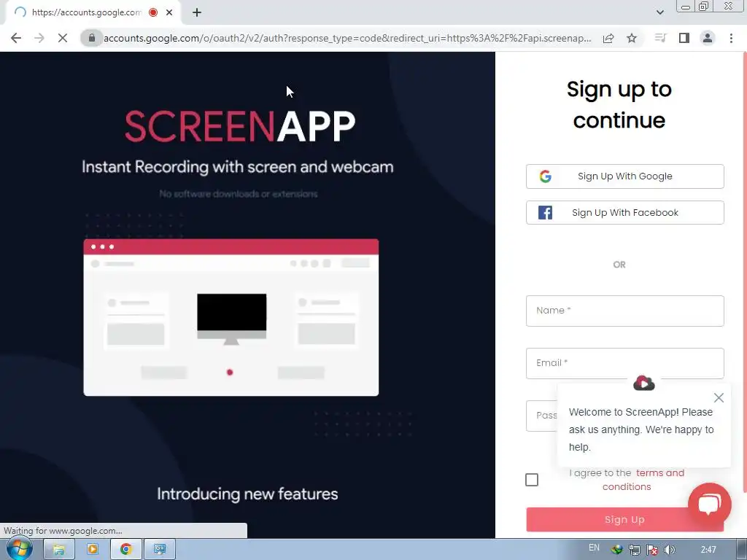
Task: Check the agree to terms checkbox
Action: click(x=532, y=480)
